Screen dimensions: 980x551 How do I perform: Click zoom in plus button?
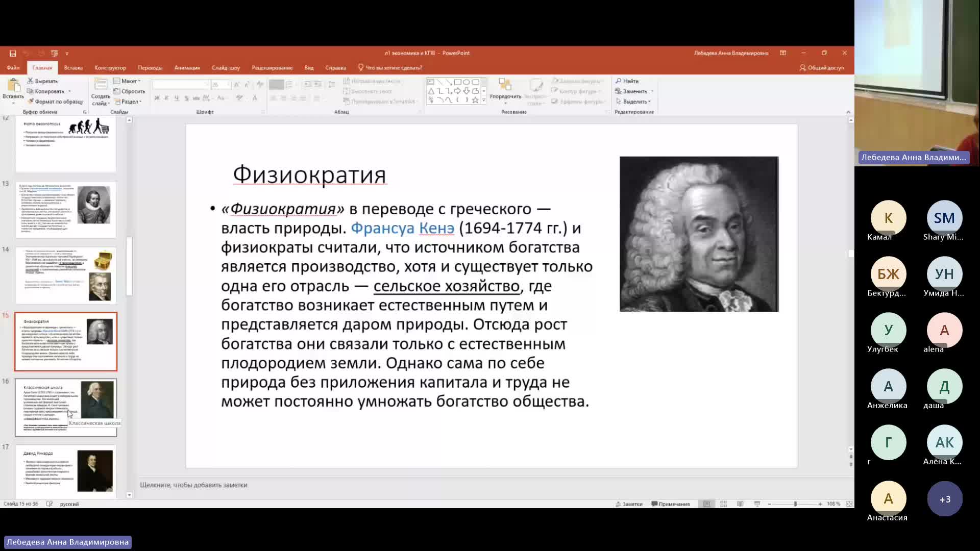pyautogui.click(x=820, y=504)
